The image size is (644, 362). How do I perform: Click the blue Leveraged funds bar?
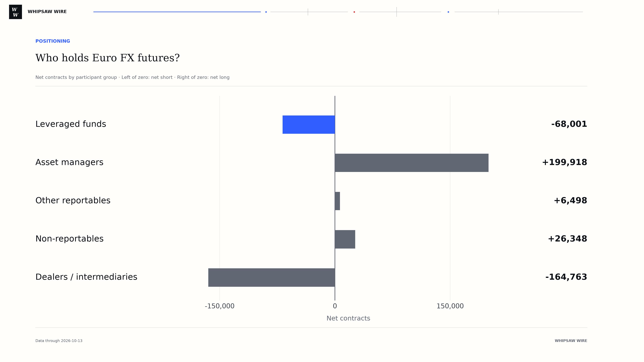pyautogui.click(x=309, y=125)
